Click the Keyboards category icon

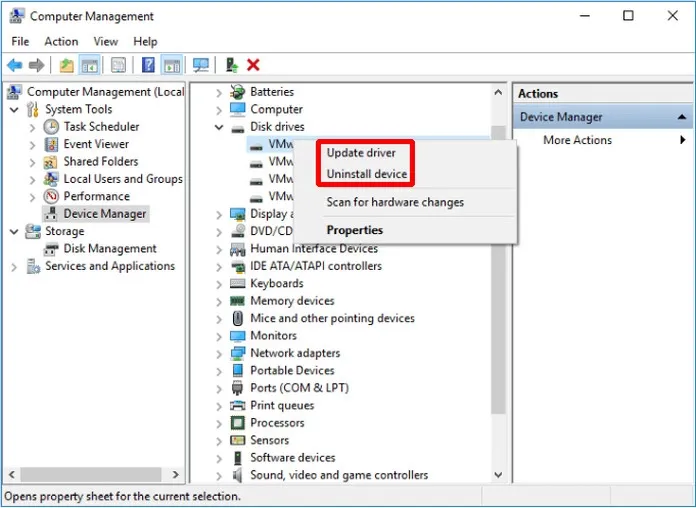click(x=237, y=283)
